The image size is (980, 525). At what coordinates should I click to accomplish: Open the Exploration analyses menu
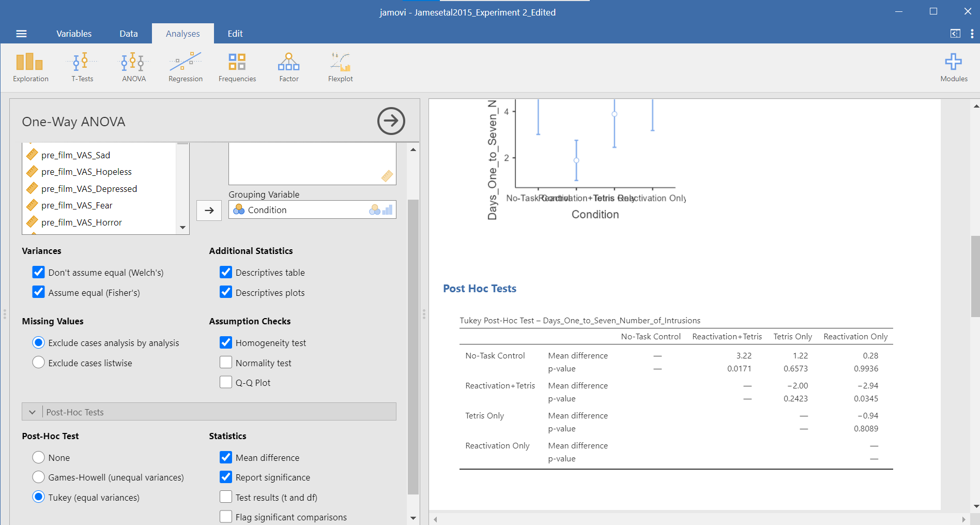coord(30,67)
